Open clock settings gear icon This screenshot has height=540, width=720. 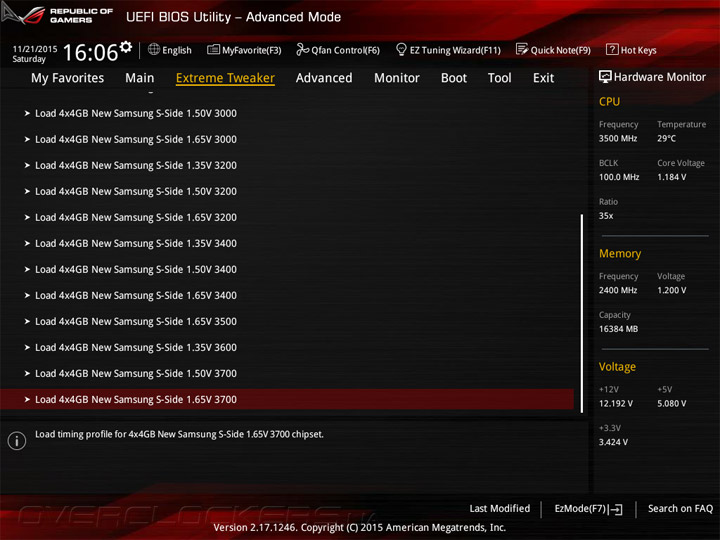(x=126, y=46)
